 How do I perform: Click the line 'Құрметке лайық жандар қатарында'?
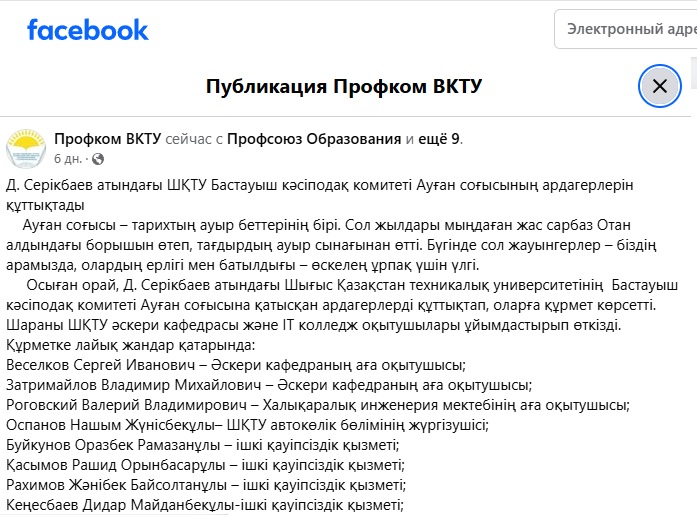pyautogui.click(x=130, y=345)
